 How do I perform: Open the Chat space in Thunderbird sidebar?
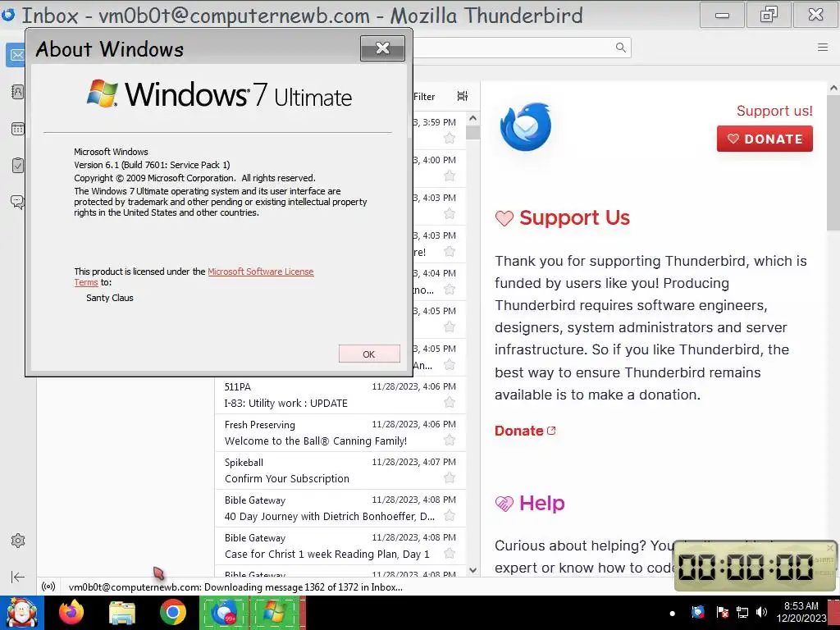click(x=18, y=202)
